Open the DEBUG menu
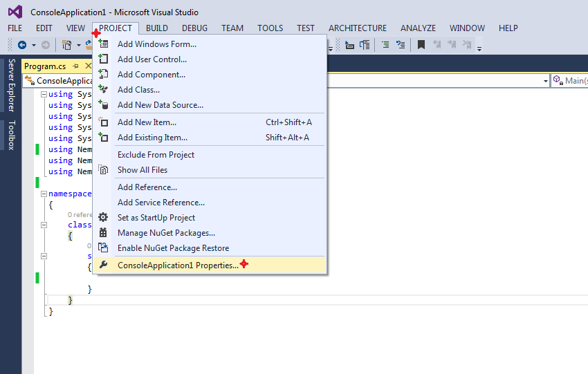This screenshot has height=374, width=588. pos(194,28)
